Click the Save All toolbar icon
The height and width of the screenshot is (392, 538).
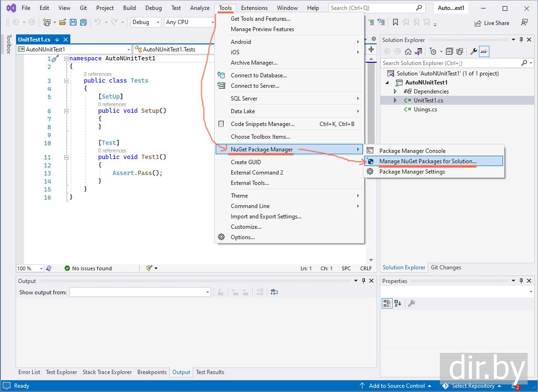click(x=83, y=22)
